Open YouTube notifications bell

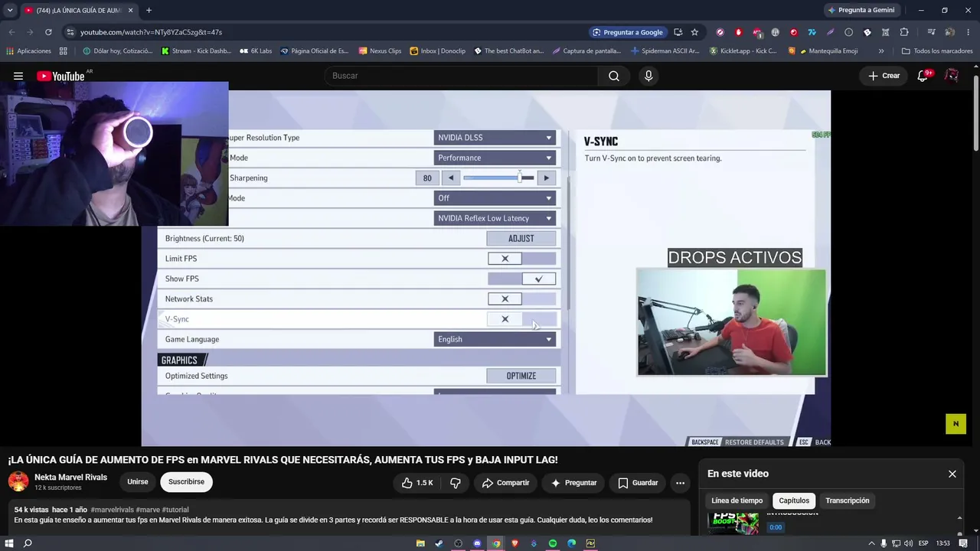coord(923,76)
